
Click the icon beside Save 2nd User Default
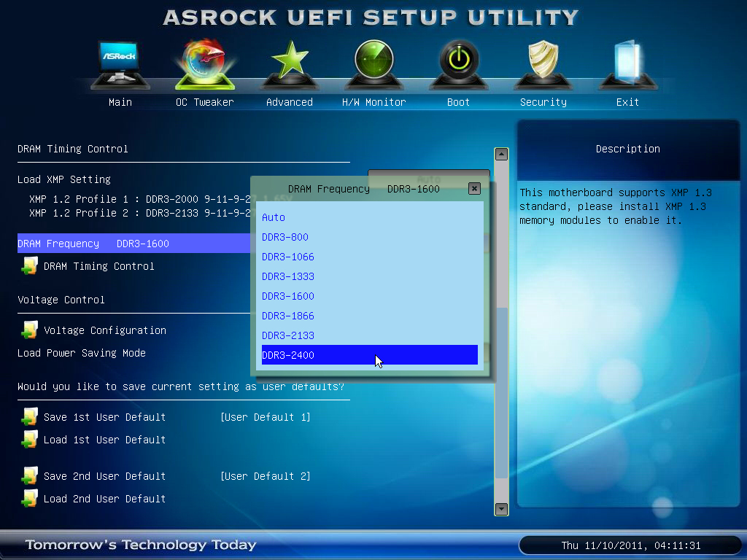pos(29,475)
